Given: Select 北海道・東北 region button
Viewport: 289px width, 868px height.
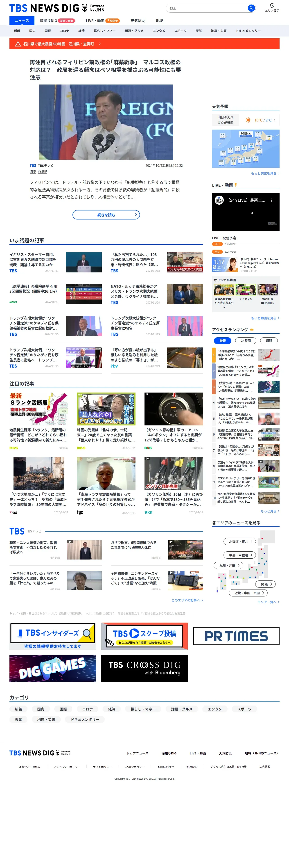Looking at the screenshot, I should [x=240, y=541].
